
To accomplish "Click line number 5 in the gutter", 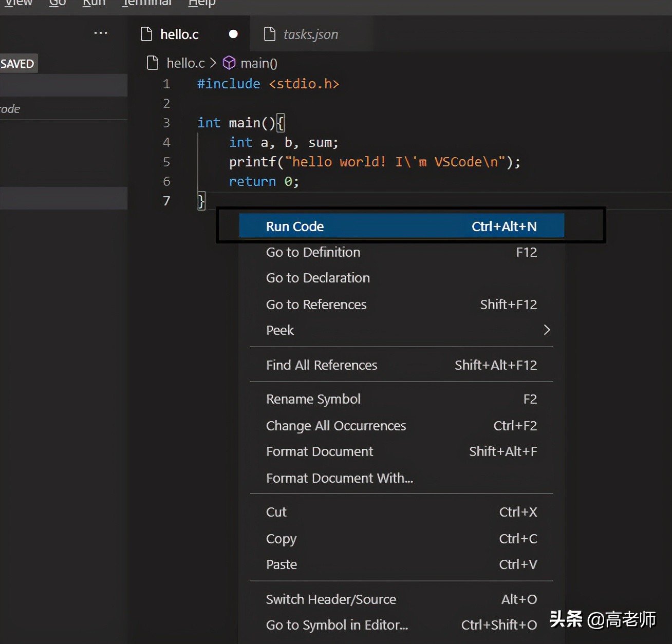I will coord(166,162).
